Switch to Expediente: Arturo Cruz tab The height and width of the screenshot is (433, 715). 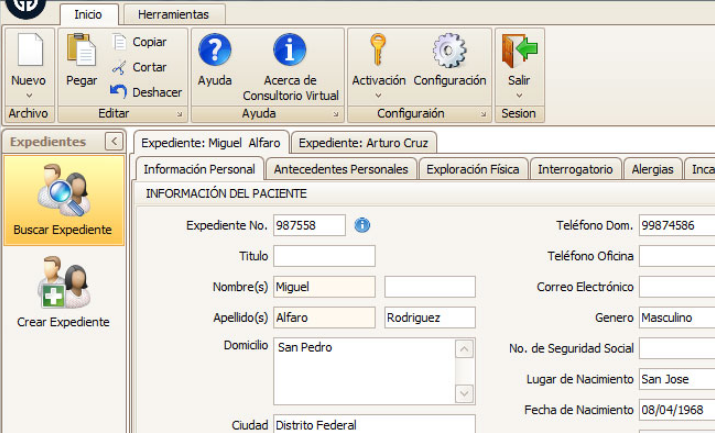click(363, 143)
